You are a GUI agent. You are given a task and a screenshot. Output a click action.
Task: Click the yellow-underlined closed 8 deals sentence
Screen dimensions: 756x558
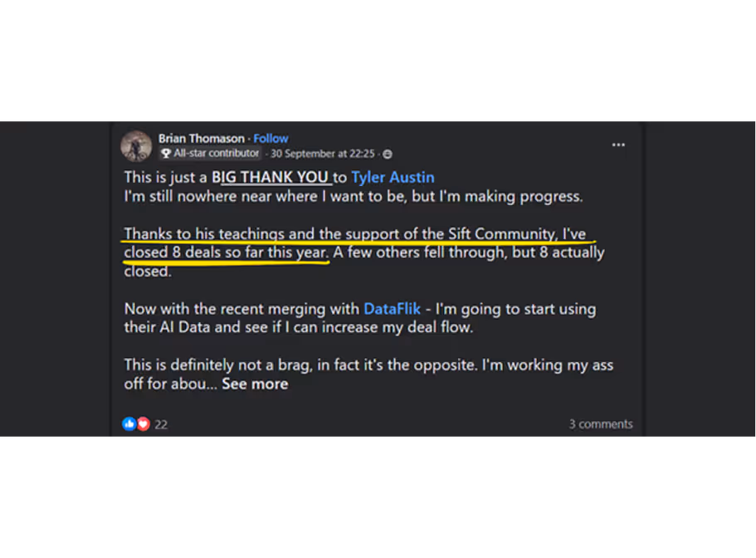point(355,243)
